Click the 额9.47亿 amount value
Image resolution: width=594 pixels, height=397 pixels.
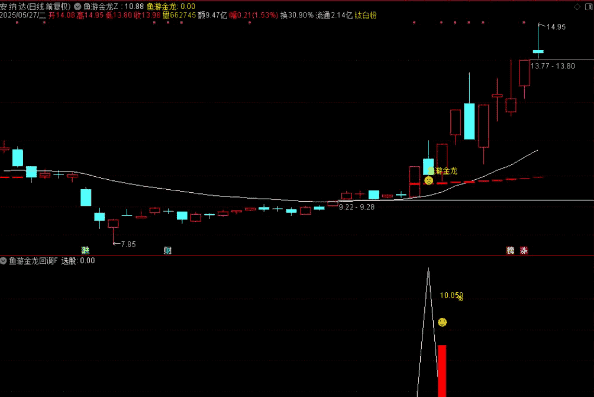pyautogui.click(x=213, y=15)
